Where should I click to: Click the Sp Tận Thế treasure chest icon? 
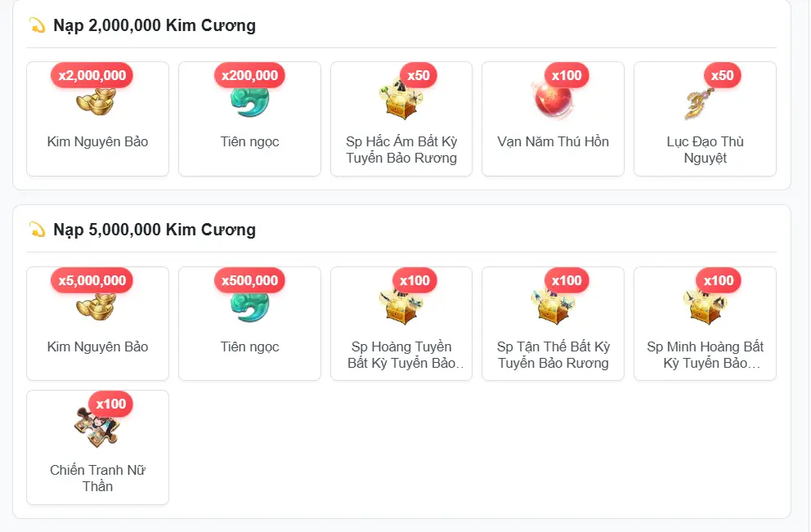tap(553, 306)
